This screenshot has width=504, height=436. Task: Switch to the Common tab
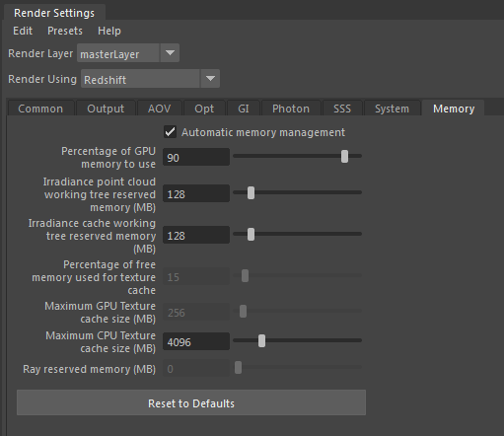pos(40,109)
